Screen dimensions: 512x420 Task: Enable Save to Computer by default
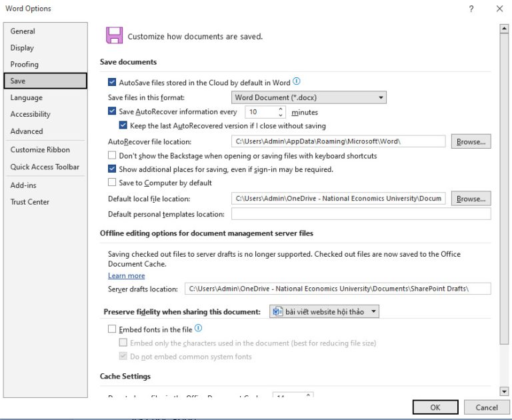[112, 183]
